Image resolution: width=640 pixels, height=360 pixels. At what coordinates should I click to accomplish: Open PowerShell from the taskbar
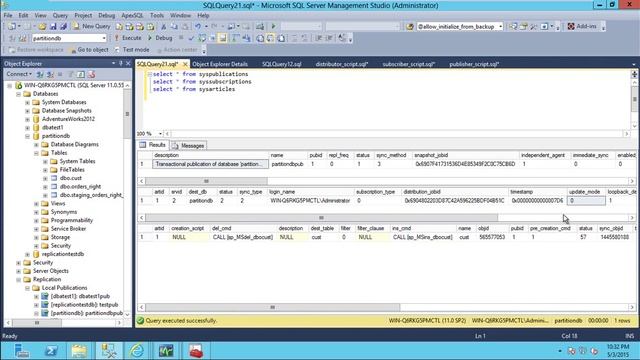click(x=51, y=351)
